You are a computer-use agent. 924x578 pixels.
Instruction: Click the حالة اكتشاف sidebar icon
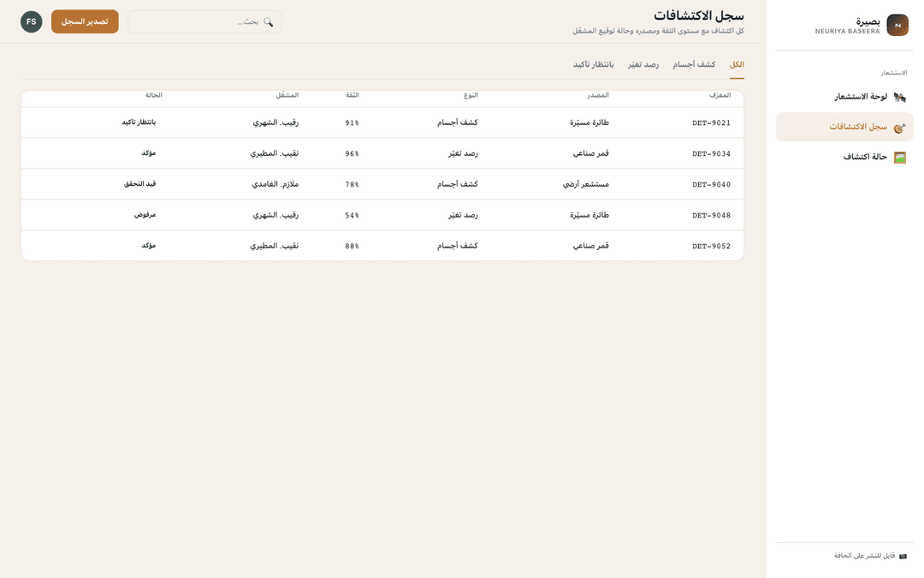coord(900,158)
